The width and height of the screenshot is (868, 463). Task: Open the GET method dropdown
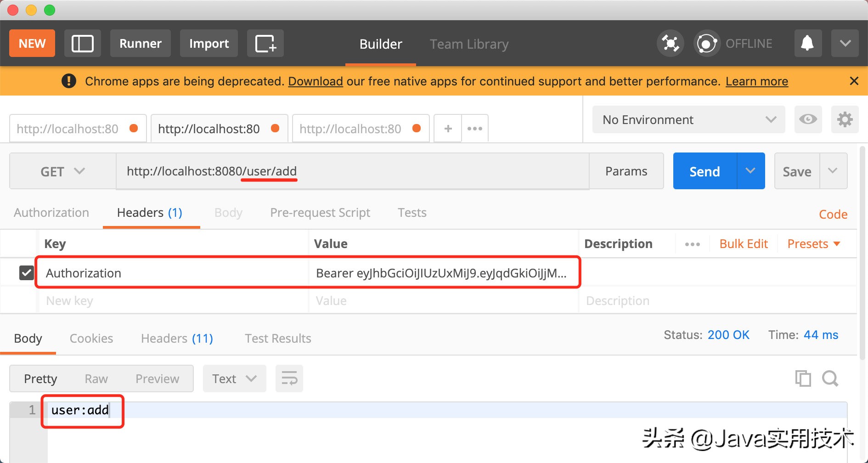coord(62,171)
